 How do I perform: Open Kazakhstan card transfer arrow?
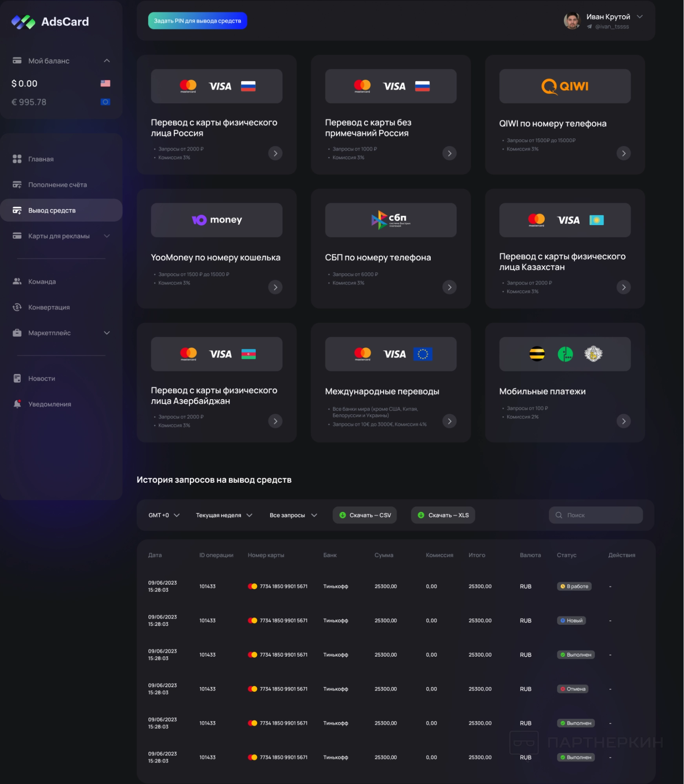(x=624, y=287)
